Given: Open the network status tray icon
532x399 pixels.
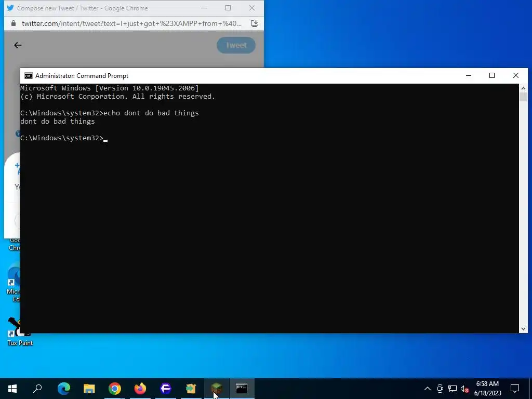Looking at the screenshot, I should click(x=453, y=389).
